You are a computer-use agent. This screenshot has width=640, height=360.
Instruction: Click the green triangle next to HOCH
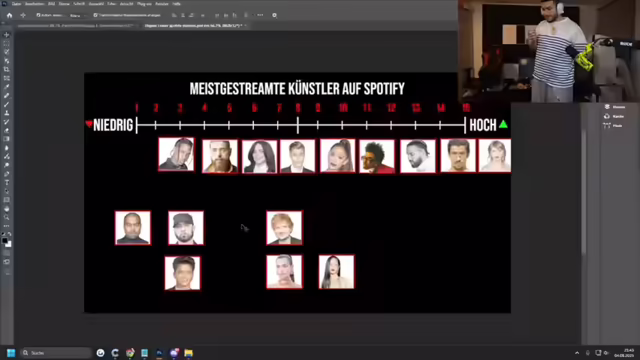coord(503,124)
